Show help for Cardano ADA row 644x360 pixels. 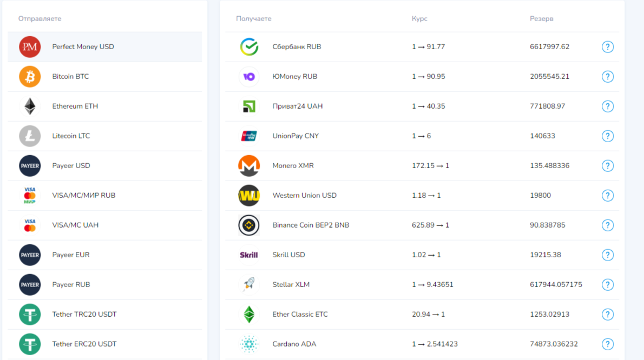point(607,344)
